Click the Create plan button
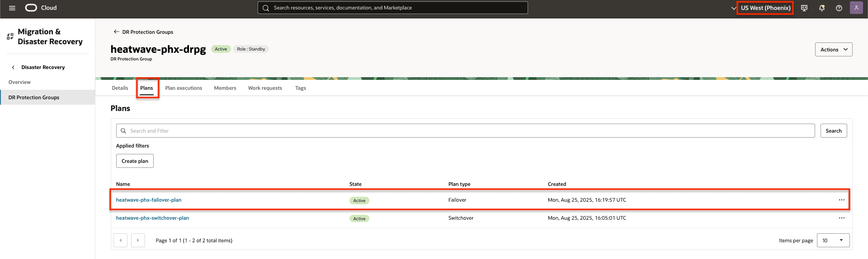 click(135, 161)
